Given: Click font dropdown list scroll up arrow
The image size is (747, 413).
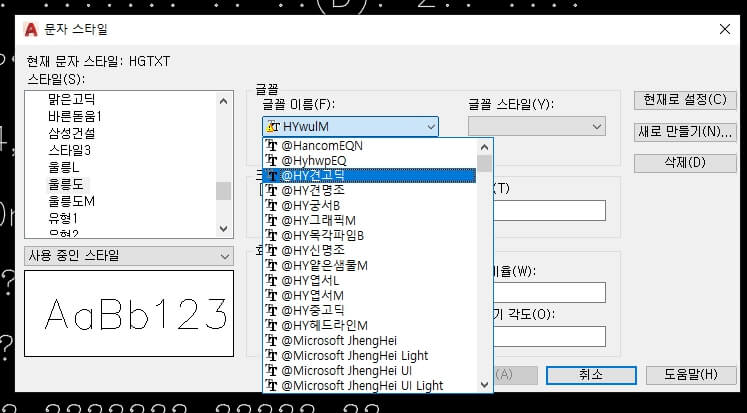Looking at the screenshot, I should tap(485, 147).
